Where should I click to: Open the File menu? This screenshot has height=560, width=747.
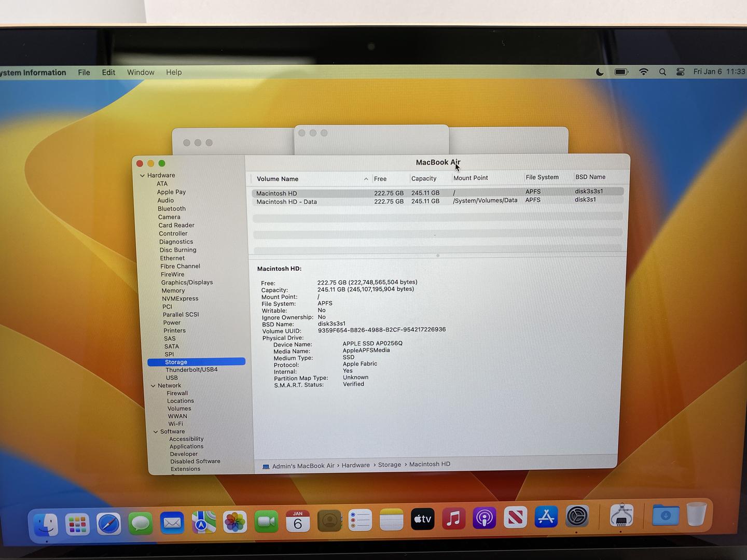click(84, 73)
